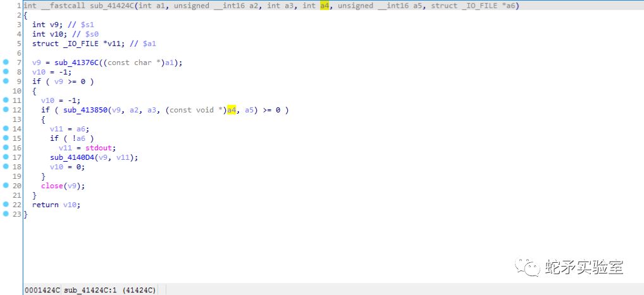This screenshot has height=295, width=644.
Task: Click status bar address 0001424C
Action: tap(42, 291)
